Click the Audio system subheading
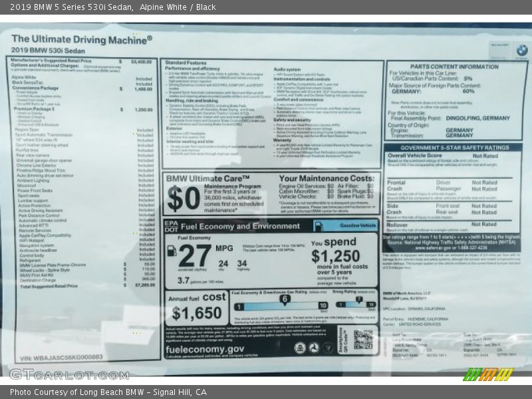 pos(287,69)
